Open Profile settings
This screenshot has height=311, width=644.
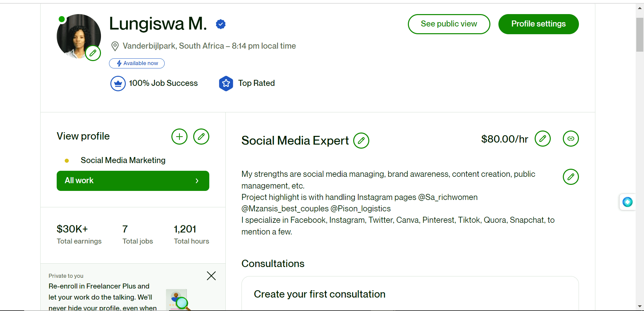click(538, 24)
